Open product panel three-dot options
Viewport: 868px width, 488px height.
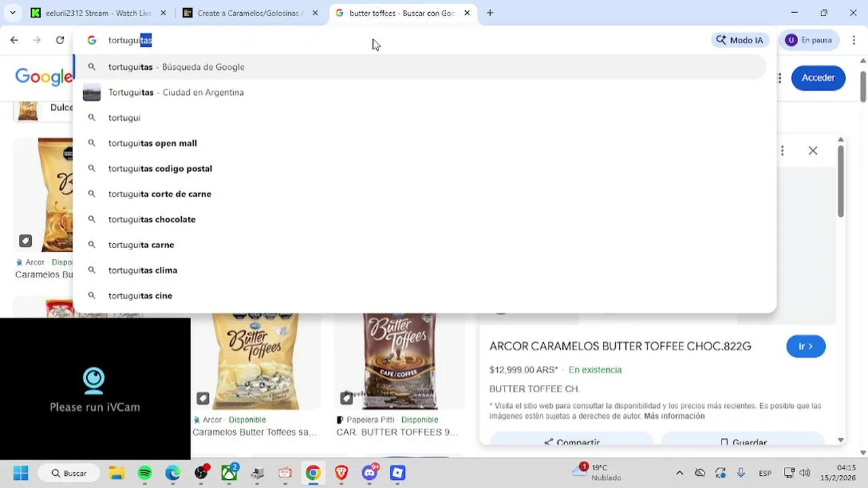782,150
